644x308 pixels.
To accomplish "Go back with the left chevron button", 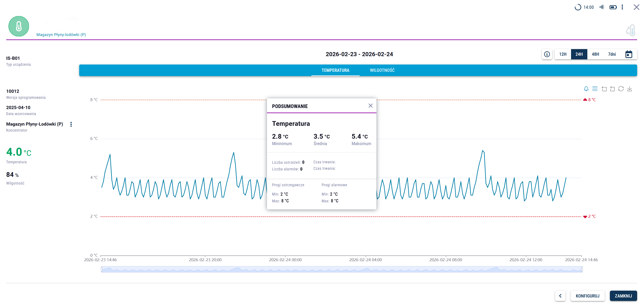I will pyautogui.click(x=560, y=296).
